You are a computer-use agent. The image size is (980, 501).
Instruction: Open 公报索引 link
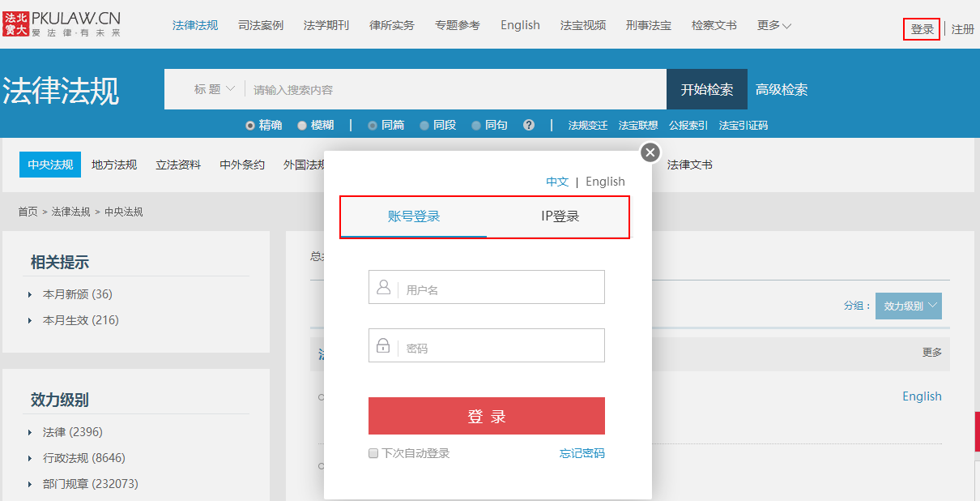[688, 126]
